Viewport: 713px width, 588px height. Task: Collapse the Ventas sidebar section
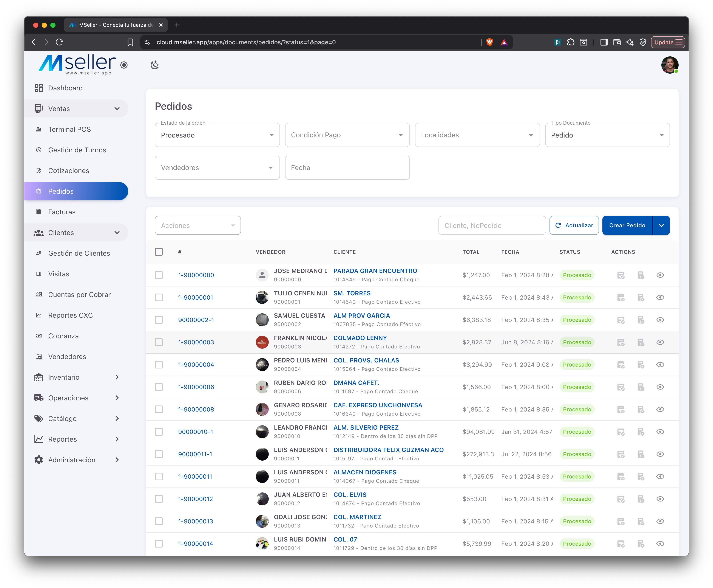click(76, 108)
